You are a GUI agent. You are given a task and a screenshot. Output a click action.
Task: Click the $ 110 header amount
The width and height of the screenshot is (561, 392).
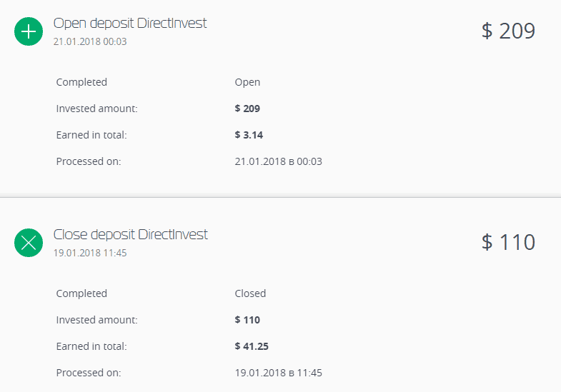click(x=508, y=242)
